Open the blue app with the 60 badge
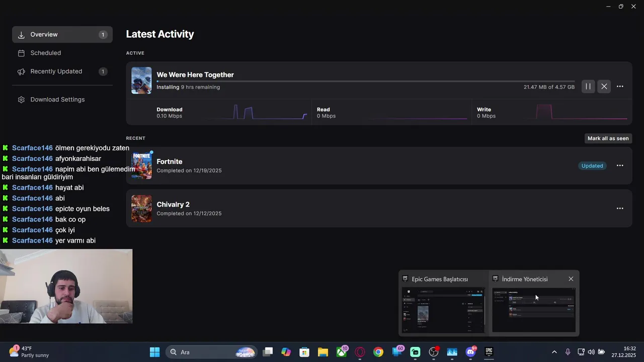The width and height of the screenshot is (644, 362). (x=397, y=352)
